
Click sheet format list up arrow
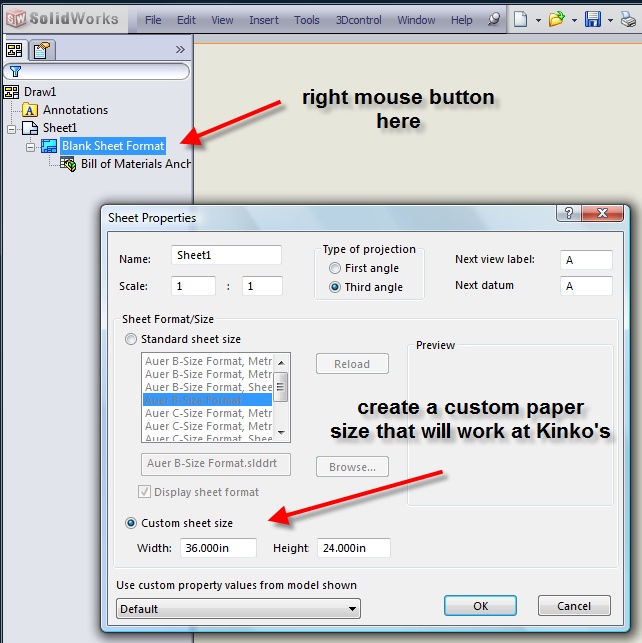click(x=281, y=363)
